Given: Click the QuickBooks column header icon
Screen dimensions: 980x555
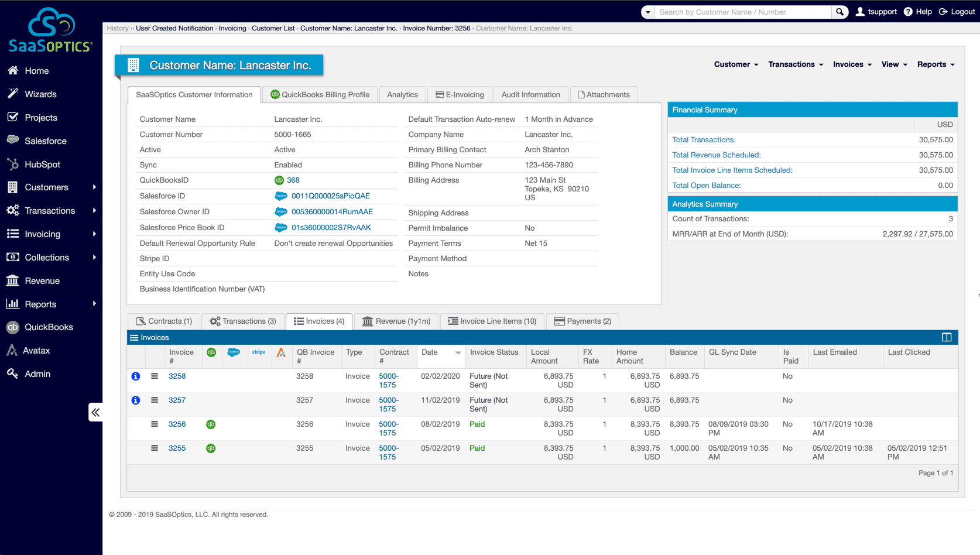Looking at the screenshot, I should click(211, 352).
